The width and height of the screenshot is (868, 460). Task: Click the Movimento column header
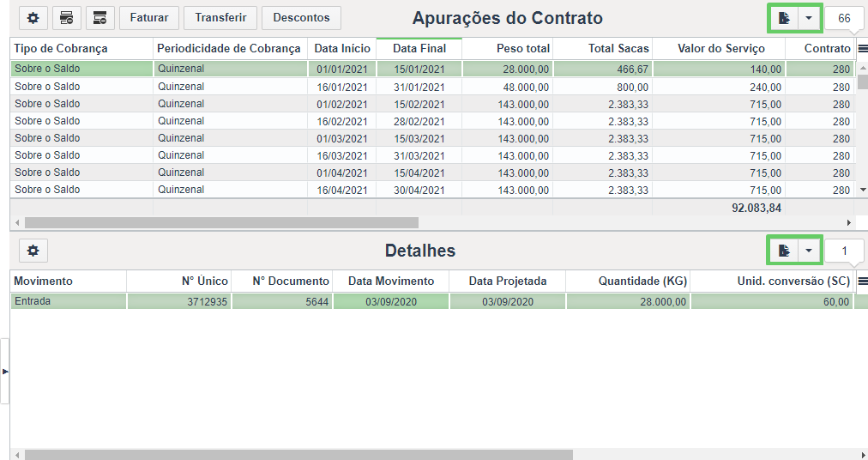[x=68, y=281]
